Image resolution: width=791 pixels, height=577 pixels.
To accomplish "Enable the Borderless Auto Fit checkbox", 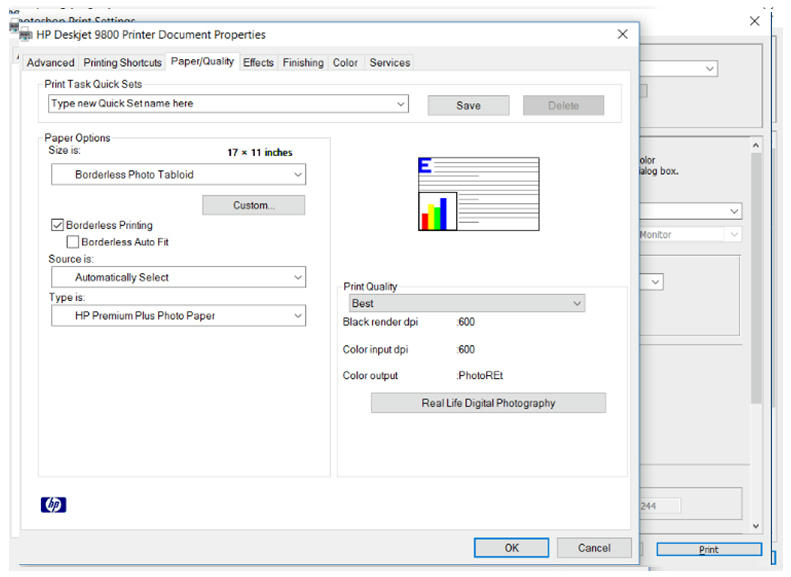I will [73, 242].
